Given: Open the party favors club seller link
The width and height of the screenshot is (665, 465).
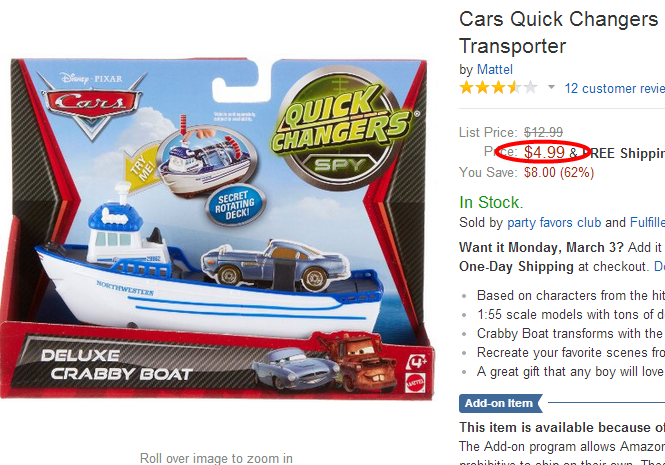Looking at the screenshot, I should click(x=554, y=222).
